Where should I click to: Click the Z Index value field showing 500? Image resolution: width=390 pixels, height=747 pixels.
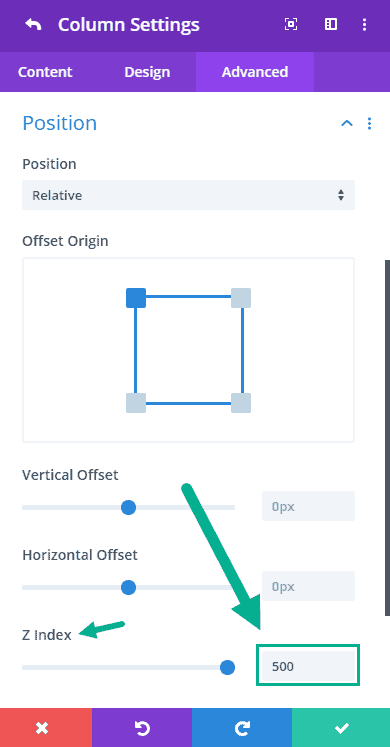308,666
